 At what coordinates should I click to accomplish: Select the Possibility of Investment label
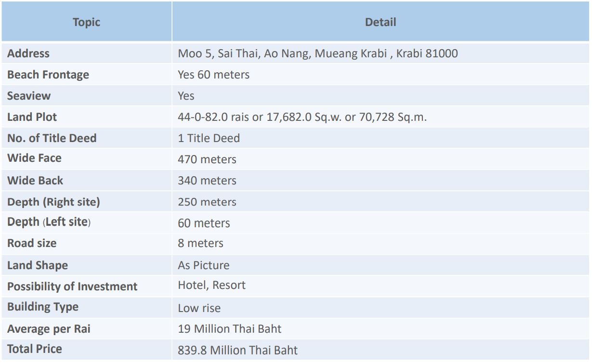[x=72, y=286]
